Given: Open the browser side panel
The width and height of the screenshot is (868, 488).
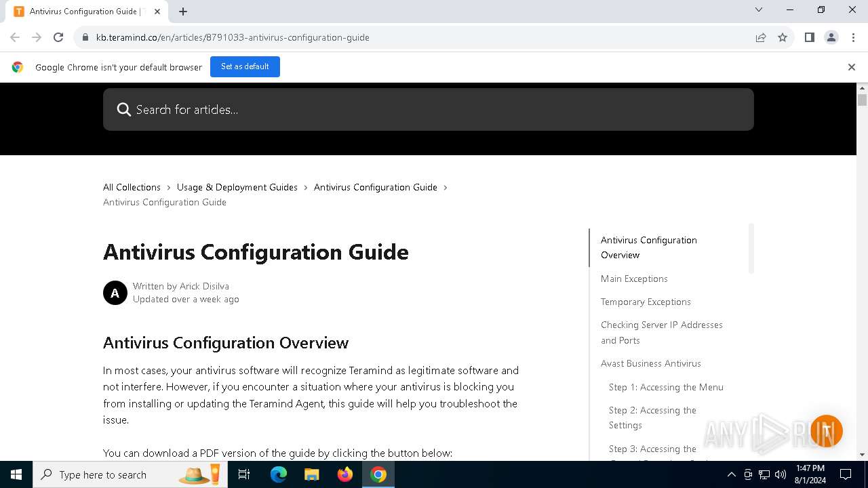Looking at the screenshot, I should (x=809, y=37).
